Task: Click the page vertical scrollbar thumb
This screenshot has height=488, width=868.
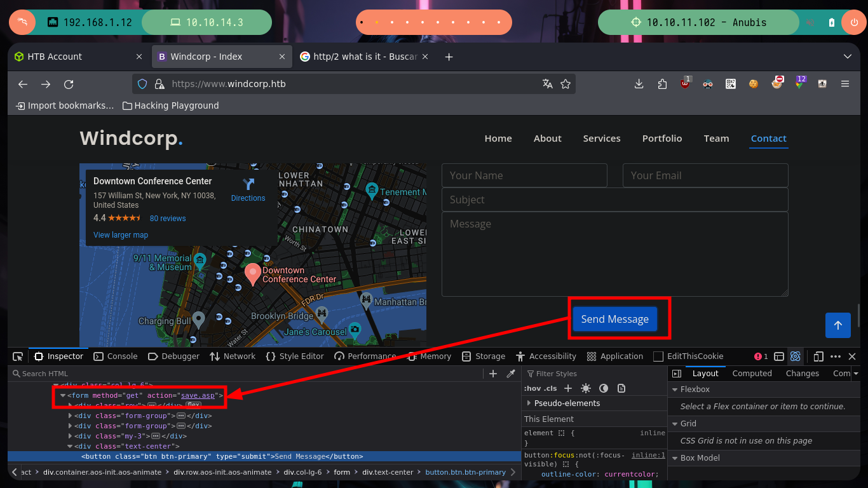Action: click(x=858, y=315)
